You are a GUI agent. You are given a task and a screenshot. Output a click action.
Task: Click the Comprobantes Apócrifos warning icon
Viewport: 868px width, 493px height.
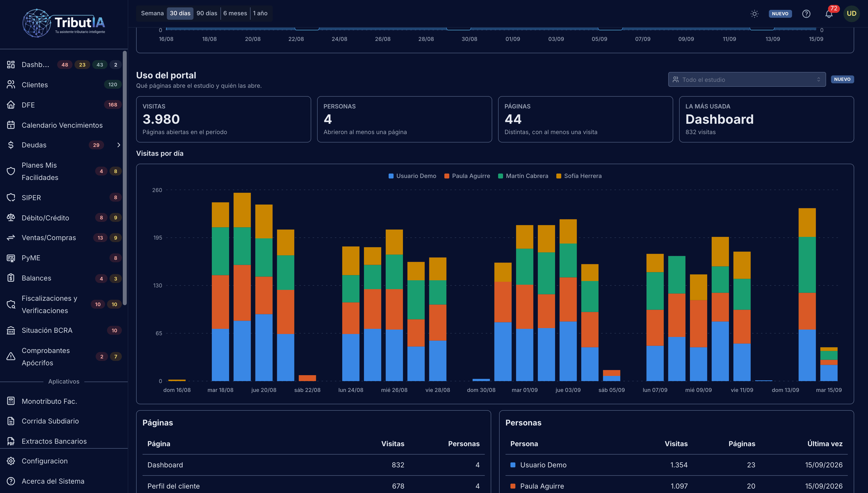(x=11, y=356)
